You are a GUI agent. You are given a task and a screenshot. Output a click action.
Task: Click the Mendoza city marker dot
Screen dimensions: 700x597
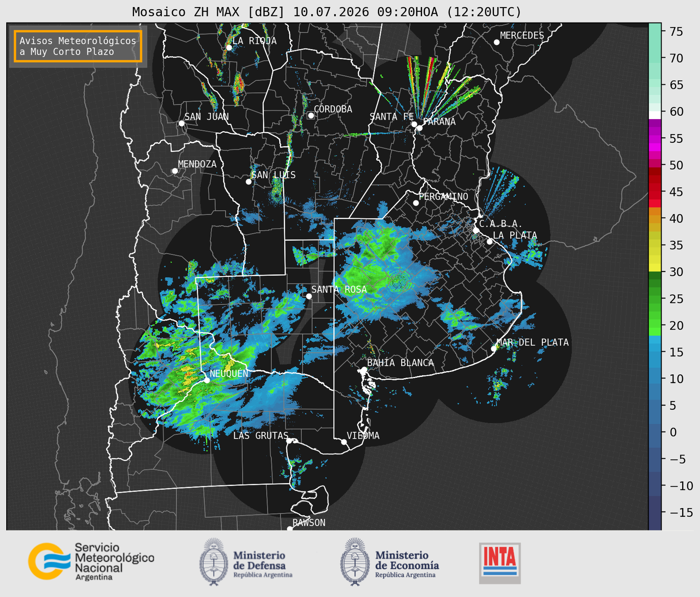click(x=175, y=171)
